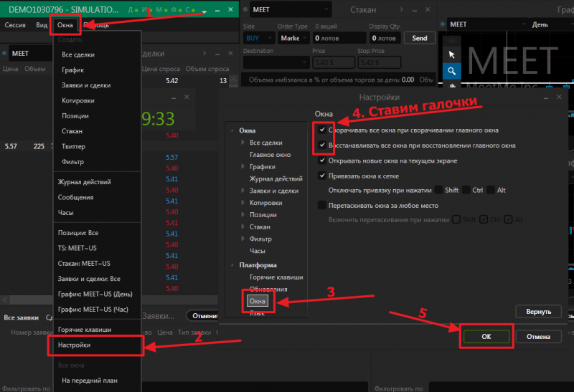Screen dimensions: 574x392
Task: Select Главное окно in settings tree
Action: (x=270, y=155)
